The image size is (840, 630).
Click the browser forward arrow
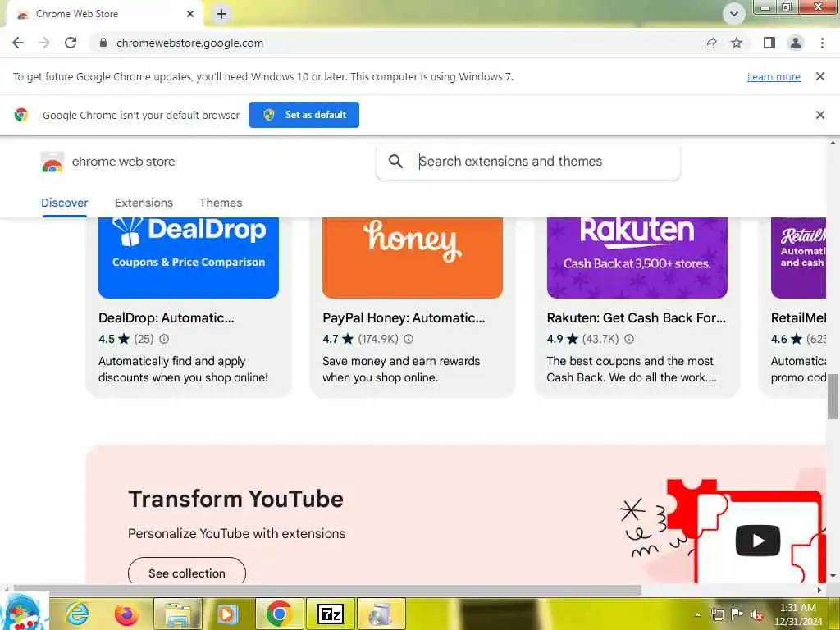pos(44,43)
